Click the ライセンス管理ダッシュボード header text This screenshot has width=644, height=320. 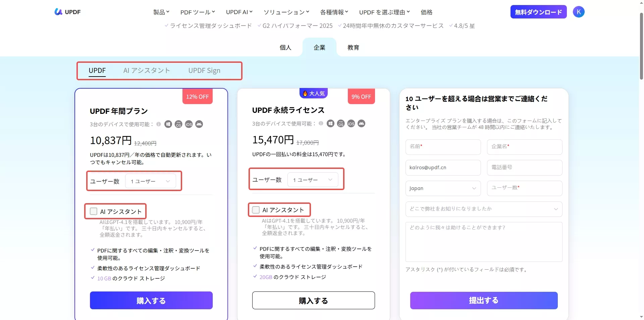211,26
